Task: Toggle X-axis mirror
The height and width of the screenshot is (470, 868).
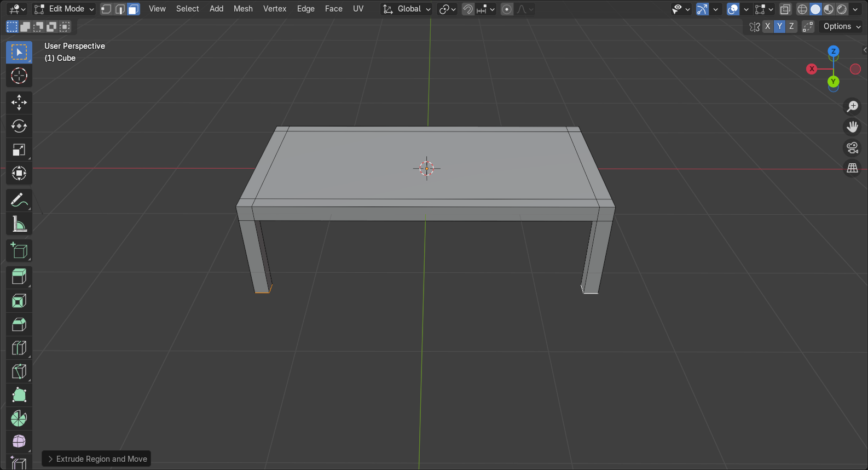Action: 767,26
